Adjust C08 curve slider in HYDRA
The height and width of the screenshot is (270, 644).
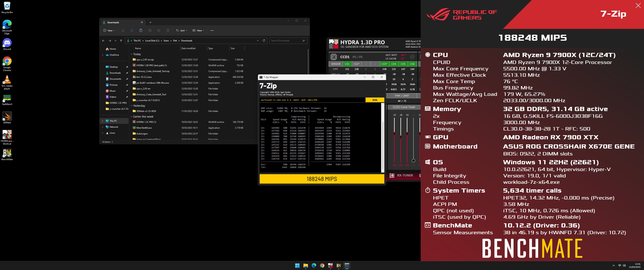pos(401,137)
